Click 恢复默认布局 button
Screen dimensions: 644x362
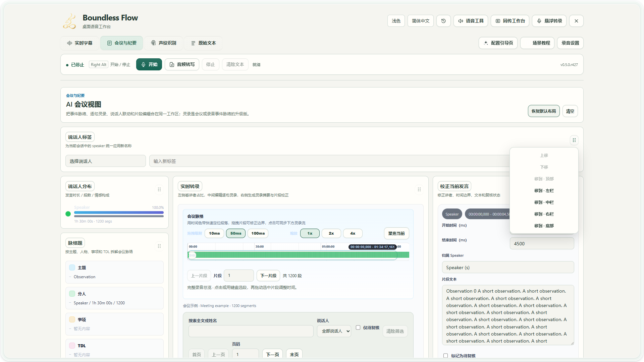point(543,111)
